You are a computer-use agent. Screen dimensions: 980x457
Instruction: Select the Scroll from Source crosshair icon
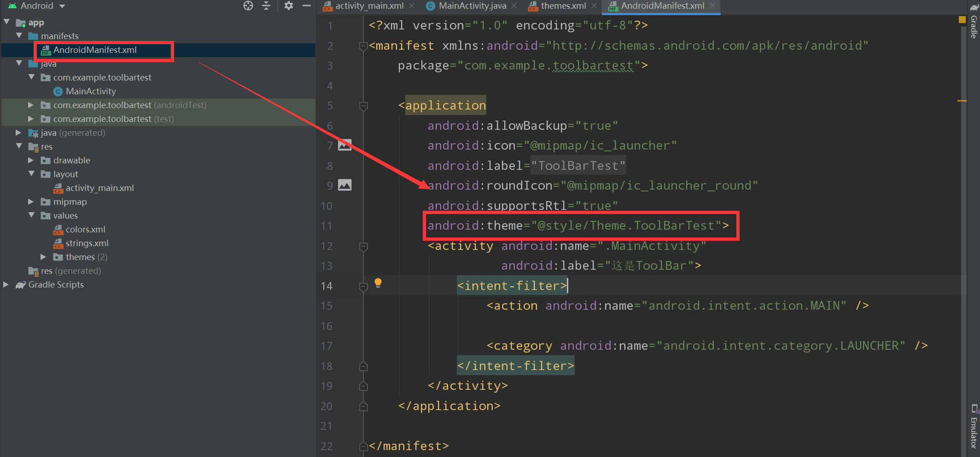point(248,6)
